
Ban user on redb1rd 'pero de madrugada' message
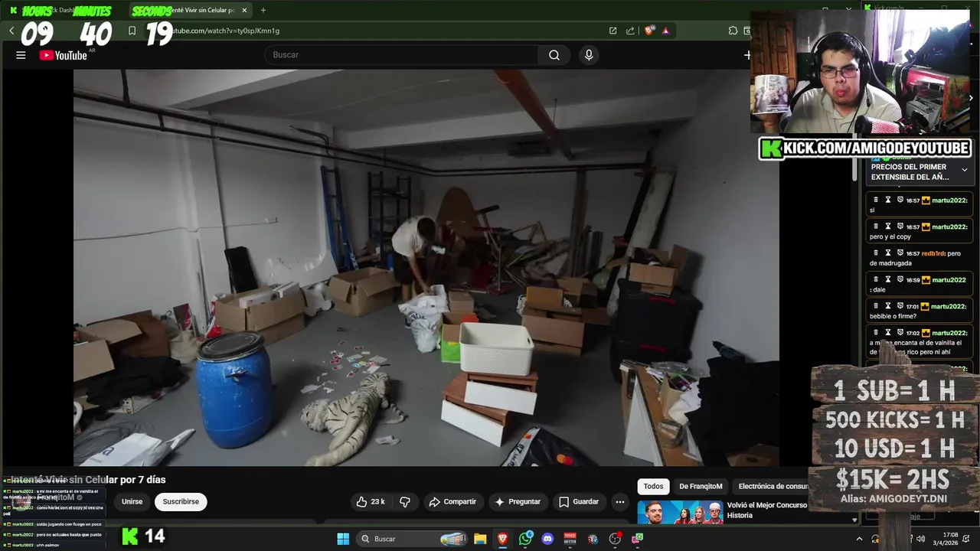click(x=900, y=253)
